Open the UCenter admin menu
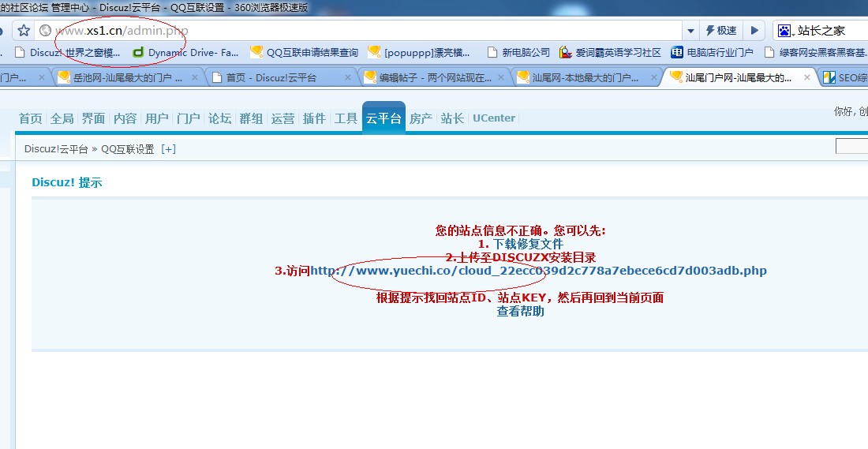This screenshot has height=449, width=868. coord(494,118)
